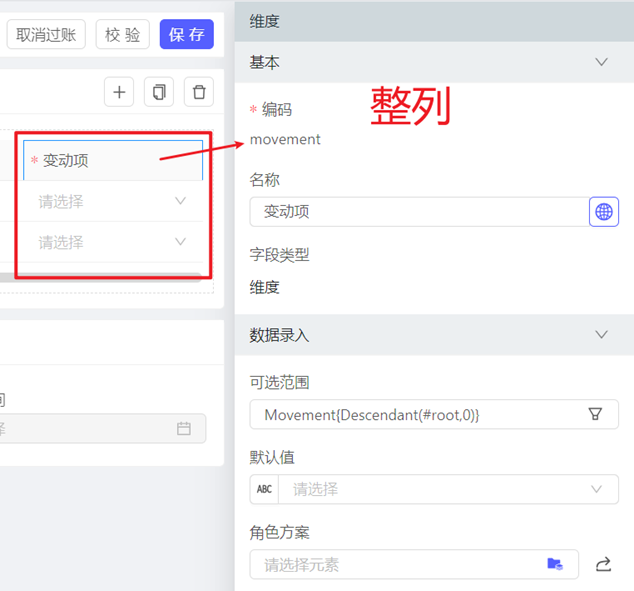Image resolution: width=634 pixels, height=591 pixels.
Task: Click the calendar icon in the date field
Action: (184, 428)
